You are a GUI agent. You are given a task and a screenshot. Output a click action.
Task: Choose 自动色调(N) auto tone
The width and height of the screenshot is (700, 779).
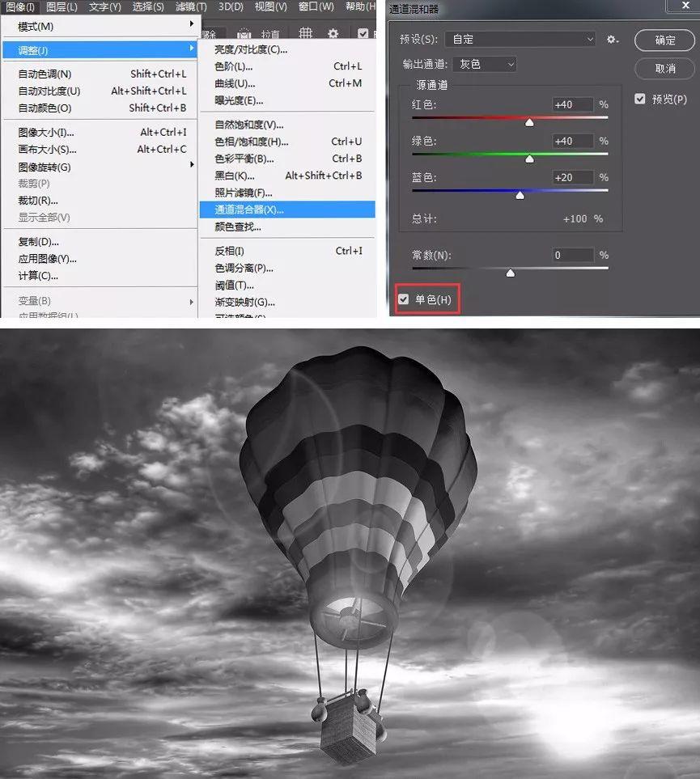pos(100,74)
